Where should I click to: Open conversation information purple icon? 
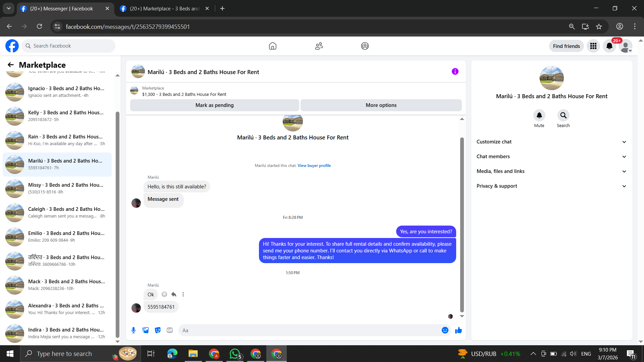pyautogui.click(x=455, y=71)
